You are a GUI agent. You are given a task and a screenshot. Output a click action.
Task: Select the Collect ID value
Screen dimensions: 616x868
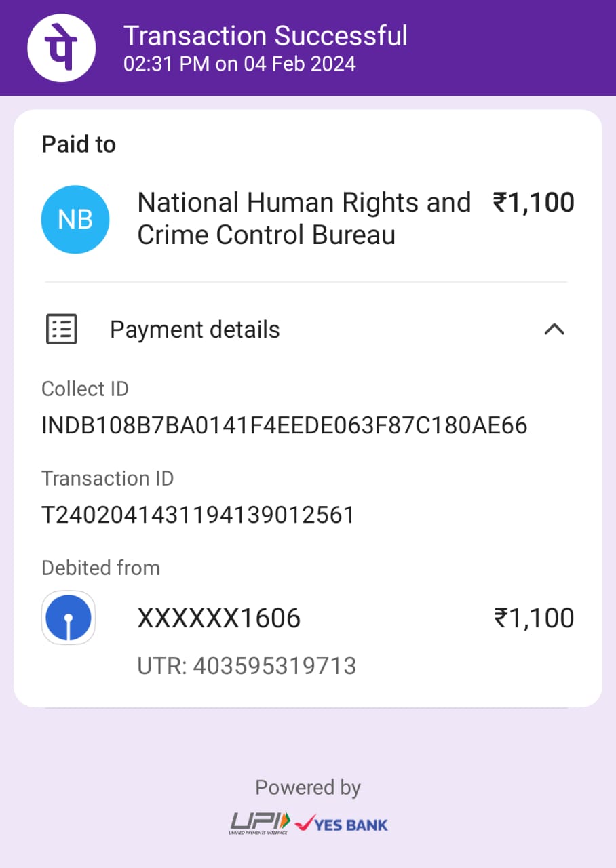point(284,426)
